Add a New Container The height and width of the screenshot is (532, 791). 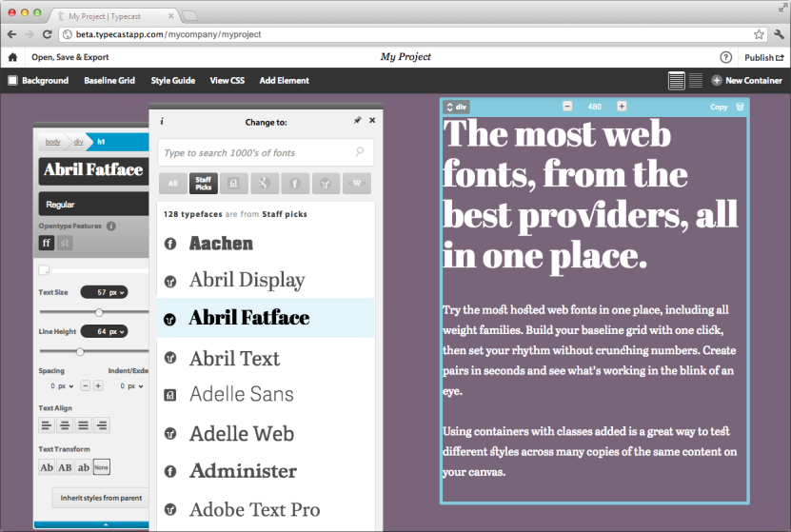pos(746,80)
